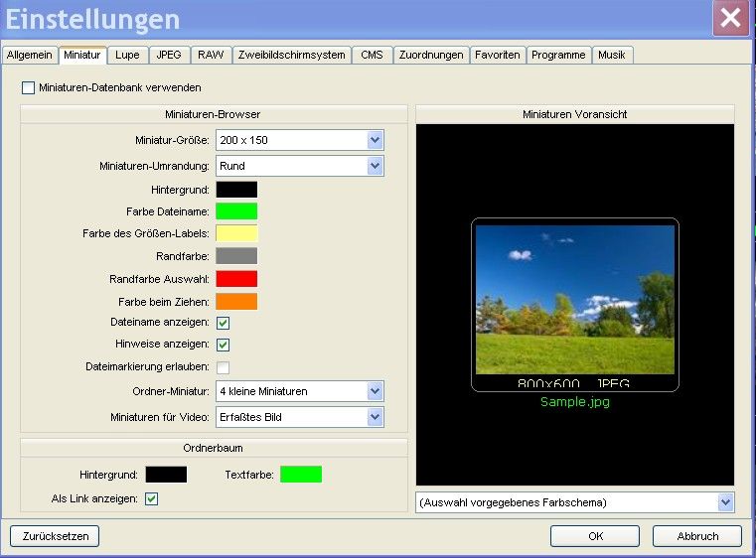756x558 pixels.
Task: Click the OK button
Action: point(595,536)
